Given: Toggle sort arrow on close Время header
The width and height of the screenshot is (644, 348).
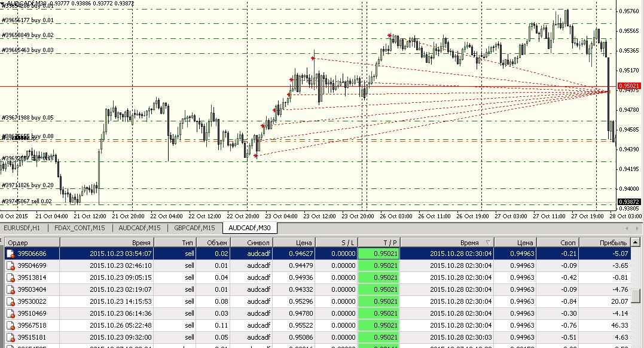Looking at the screenshot, I should (x=489, y=242).
